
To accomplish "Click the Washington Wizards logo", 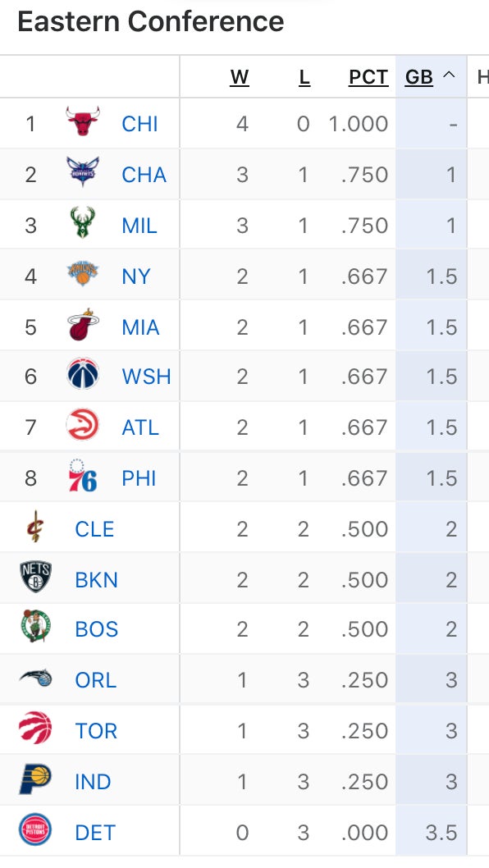I will (83, 374).
